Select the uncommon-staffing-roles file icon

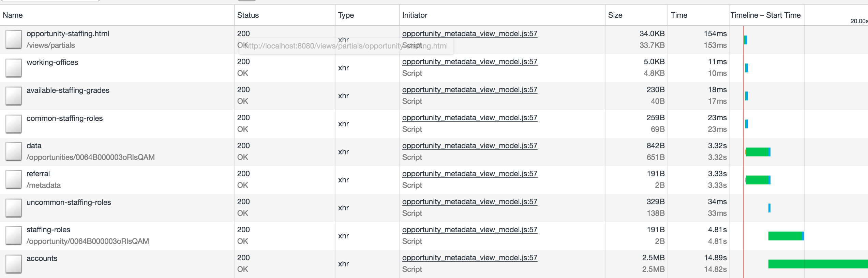pos(14,208)
